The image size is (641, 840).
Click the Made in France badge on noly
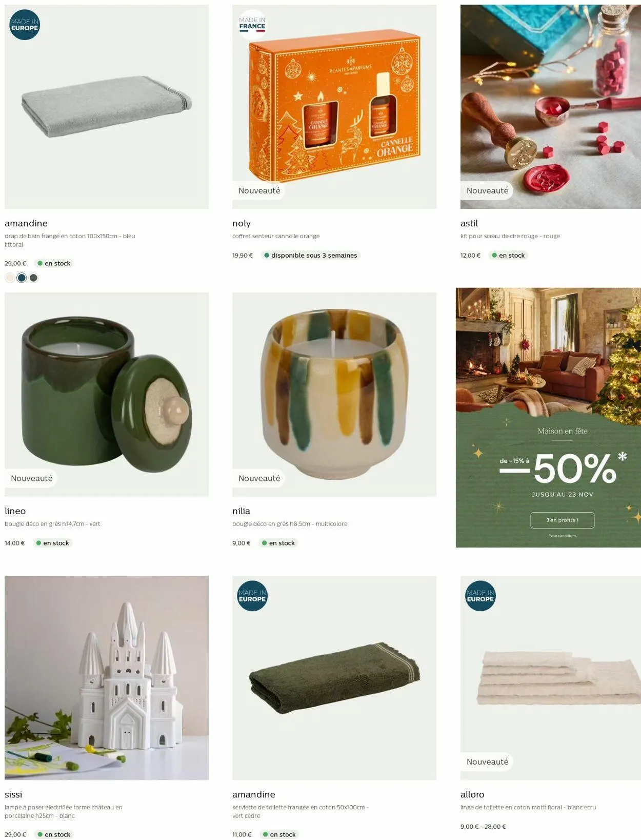252,25
